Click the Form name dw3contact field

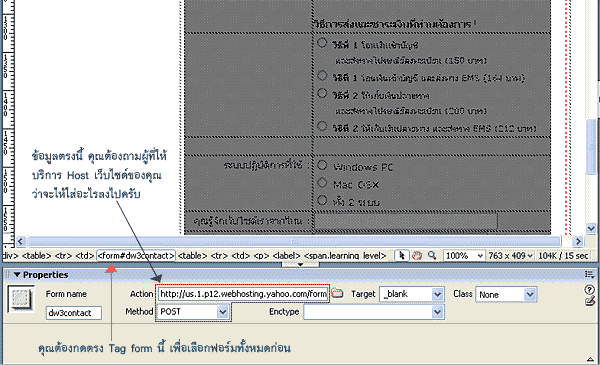[x=74, y=313]
